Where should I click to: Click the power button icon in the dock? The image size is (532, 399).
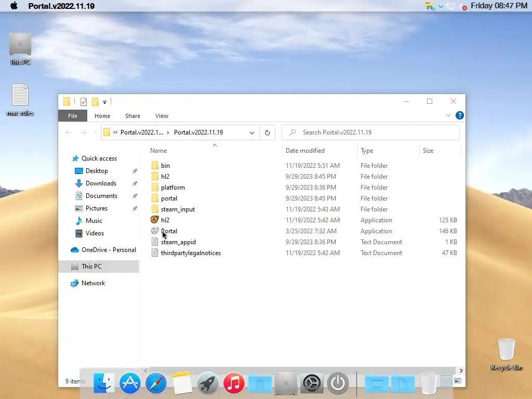coord(338,383)
